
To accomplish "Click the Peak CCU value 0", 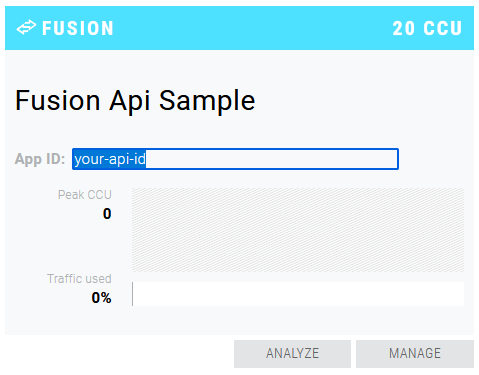I will pos(107,214).
